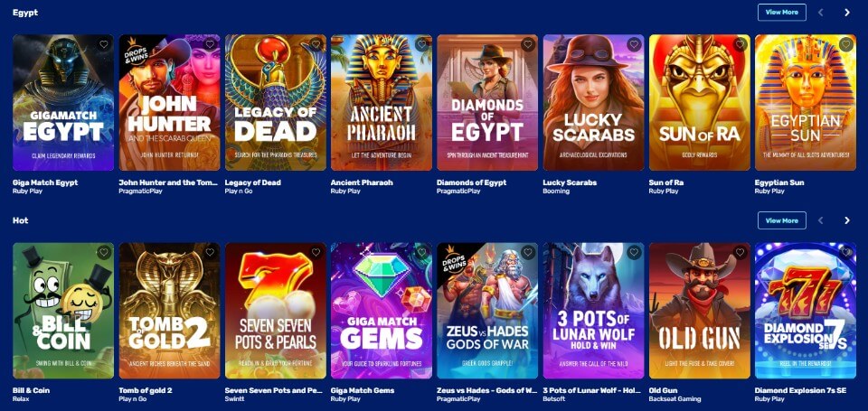Click heart icon on 3 Pots of Lunar Wolf
This screenshot has width=868, height=411.
[635, 253]
